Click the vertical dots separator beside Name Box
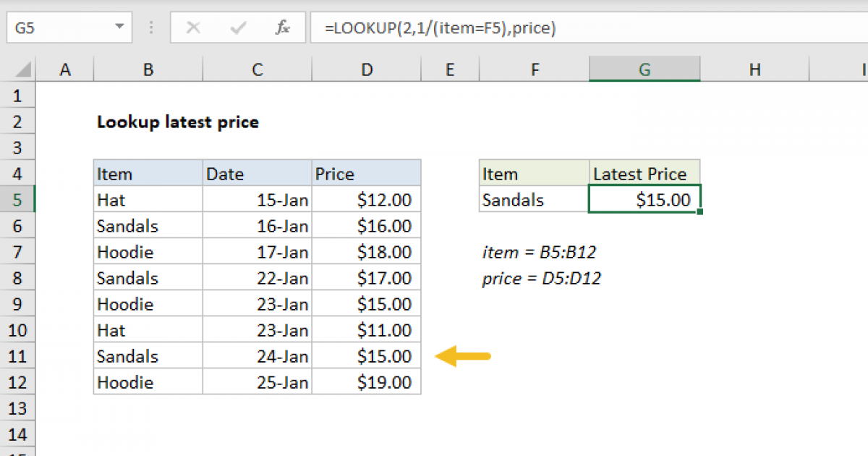 [150, 28]
